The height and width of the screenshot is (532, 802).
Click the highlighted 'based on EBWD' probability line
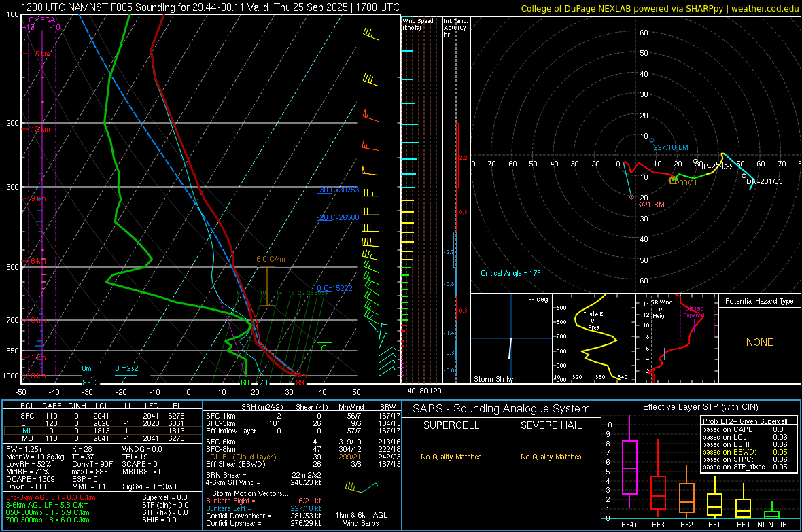pyautogui.click(x=745, y=452)
